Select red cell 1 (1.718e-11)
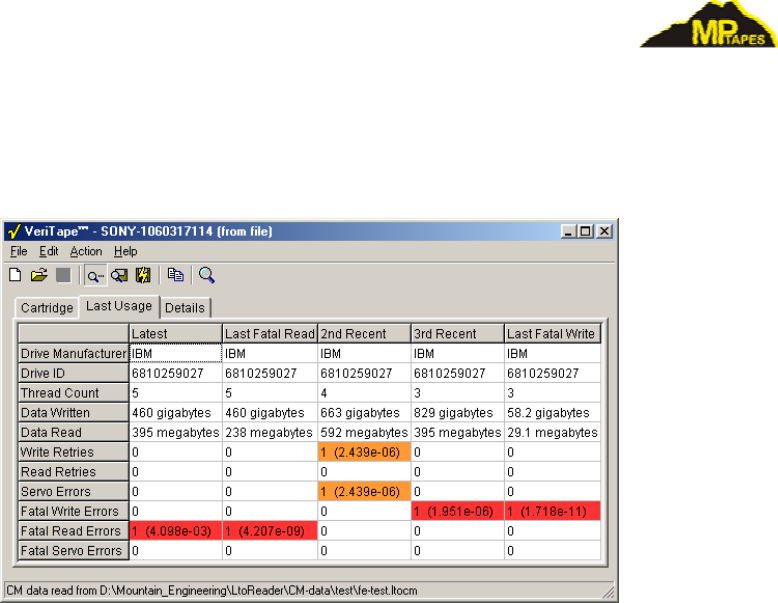This screenshot has height=603, width=778. (x=552, y=511)
